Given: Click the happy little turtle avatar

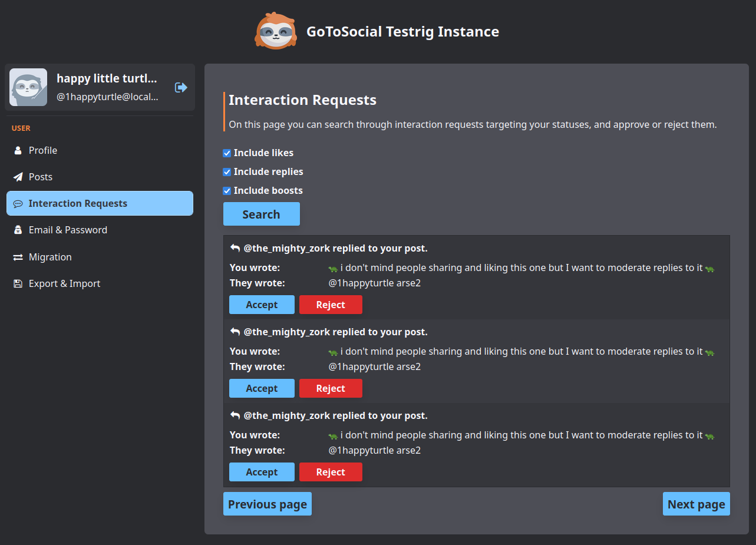Looking at the screenshot, I should point(28,87).
